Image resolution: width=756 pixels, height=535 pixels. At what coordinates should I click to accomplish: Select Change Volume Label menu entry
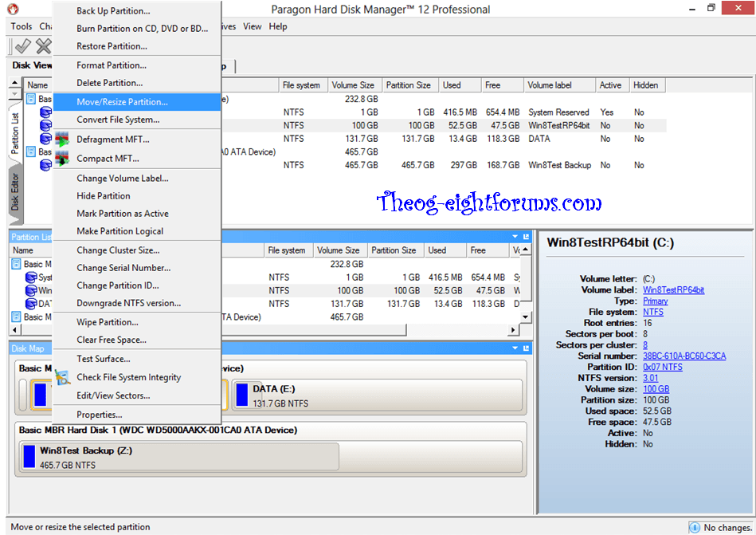[137, 179]
